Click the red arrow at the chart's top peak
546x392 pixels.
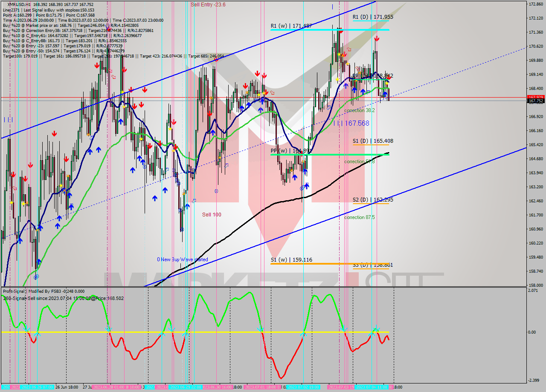point(341,31)
